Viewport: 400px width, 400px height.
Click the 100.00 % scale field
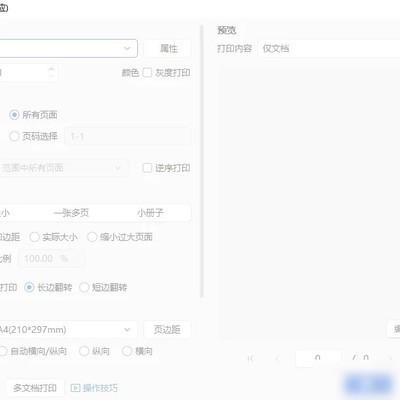point(51,258)
